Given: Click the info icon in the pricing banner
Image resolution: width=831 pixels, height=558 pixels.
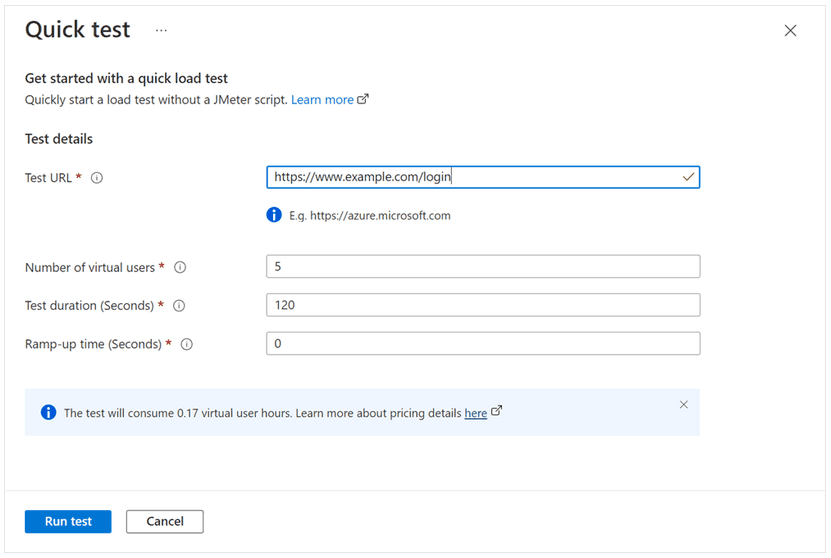Looking at the screenshot, I should click(x=48, y=412).
